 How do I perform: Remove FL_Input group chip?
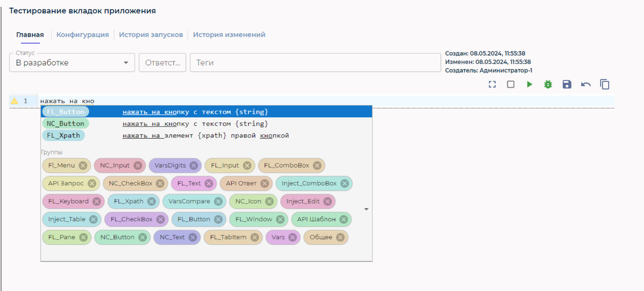(247, 165)
